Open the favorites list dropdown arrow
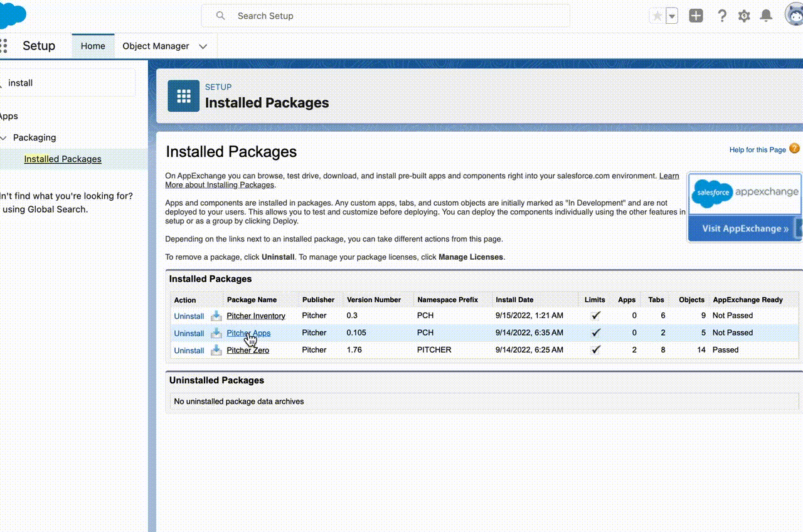 [x=672, y=16]
